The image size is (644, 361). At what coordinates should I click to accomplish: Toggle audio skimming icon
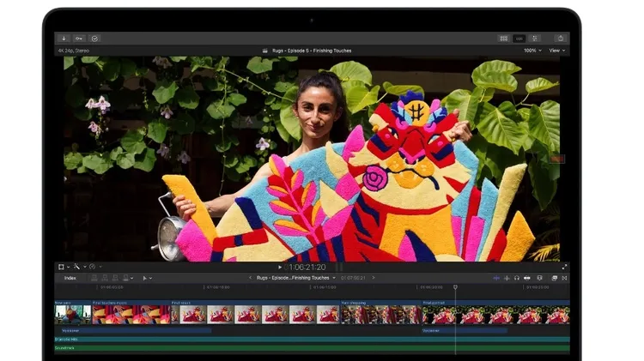tap(507, 278)
